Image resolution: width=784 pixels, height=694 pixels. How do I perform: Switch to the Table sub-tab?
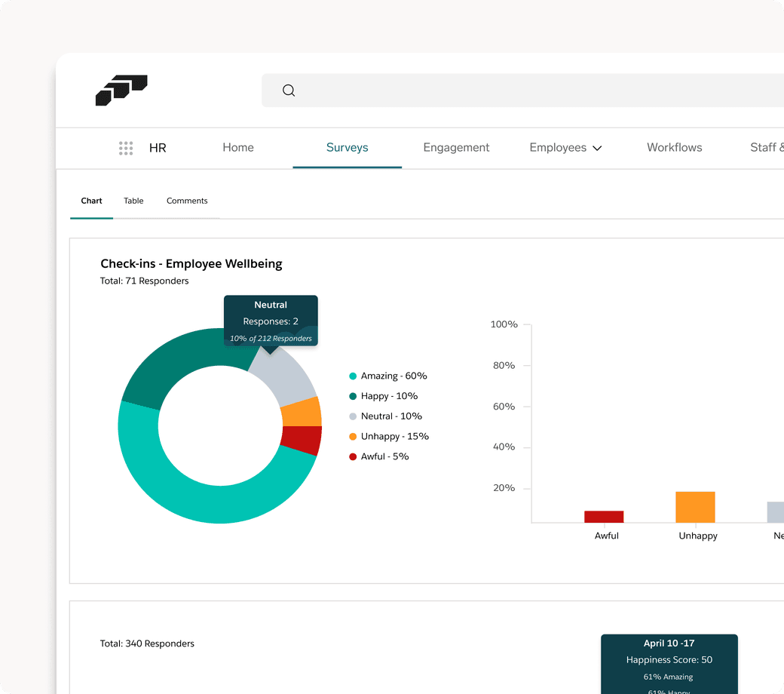pyautogui.click(x=133, y=201)
